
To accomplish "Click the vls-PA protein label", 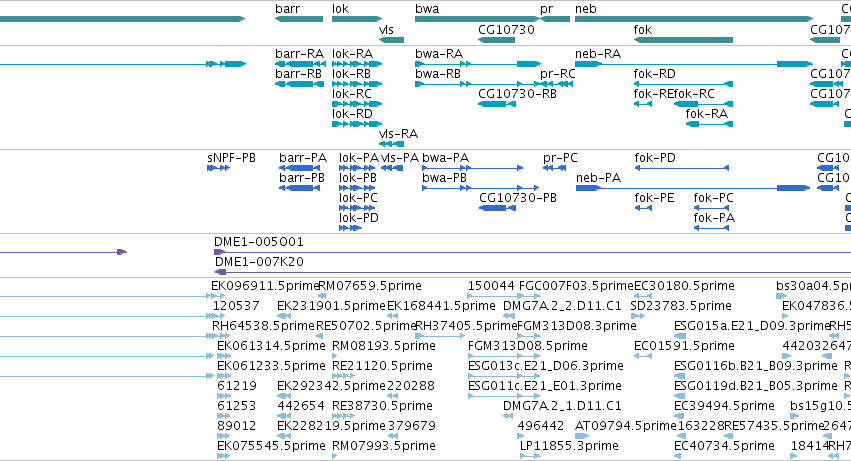I will pyautogui.click(x=400, y=158).
